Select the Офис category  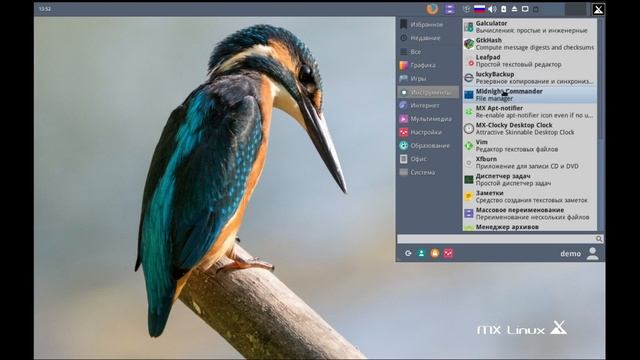pyautogui.click(x=428, y=159)
